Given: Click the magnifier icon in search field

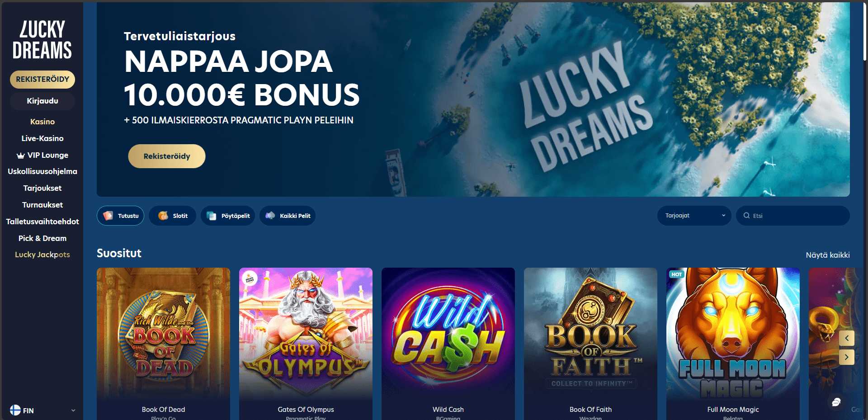Looking at the screenshot, I should tap(746, 216).
